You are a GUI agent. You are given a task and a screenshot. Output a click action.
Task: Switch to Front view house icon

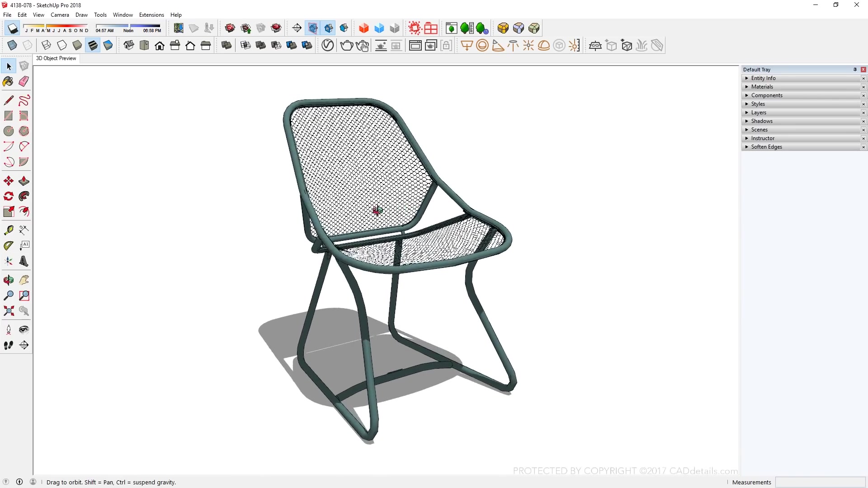(160, 45)
